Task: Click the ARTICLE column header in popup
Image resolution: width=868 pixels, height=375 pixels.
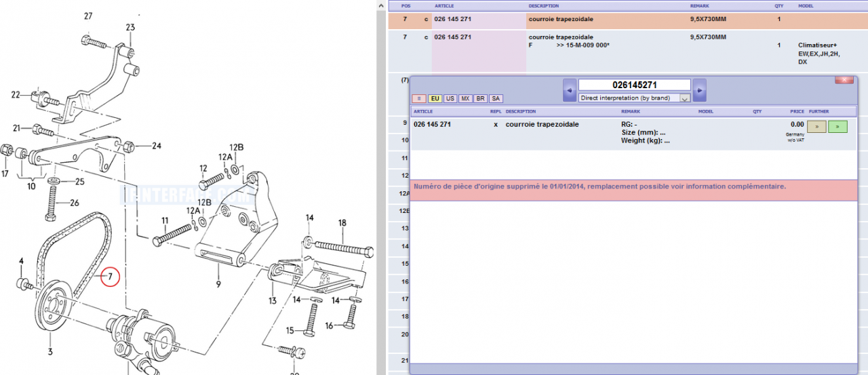Action: (423, 111)
